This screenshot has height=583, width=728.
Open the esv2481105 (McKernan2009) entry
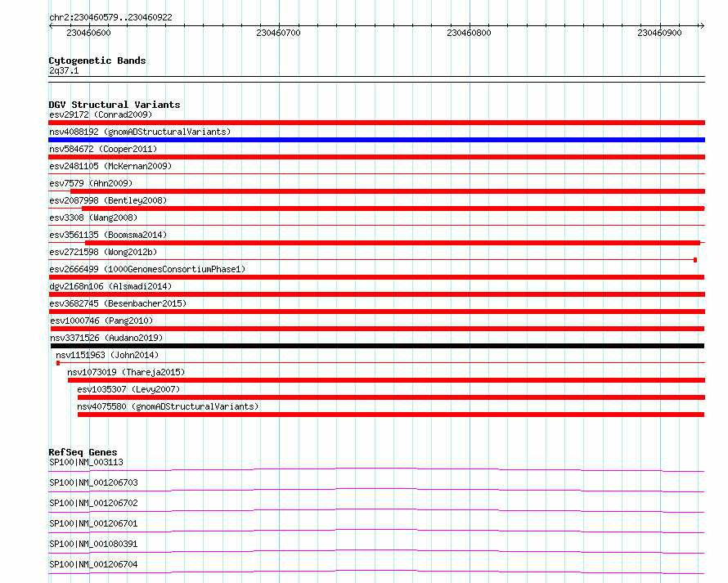point(110,166)
